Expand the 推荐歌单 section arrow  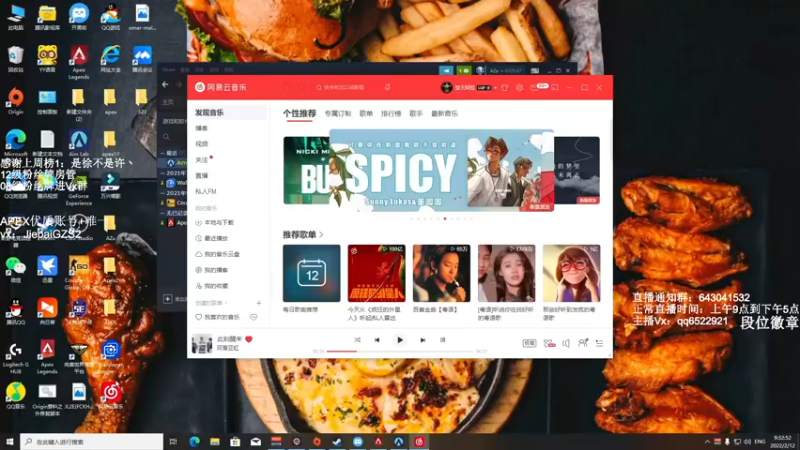pyautogui.click(x=321, y=235)
